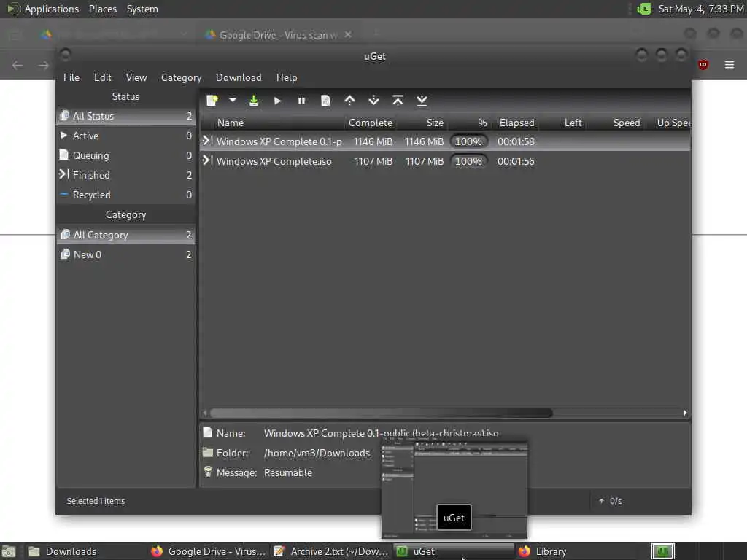Switch to Archive 2.txt taskbar item
The height and width of the screenshot is (560, 747).
331,551
